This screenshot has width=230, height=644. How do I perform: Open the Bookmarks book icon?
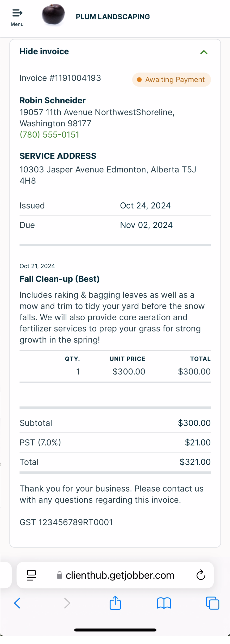pos(164,603)
